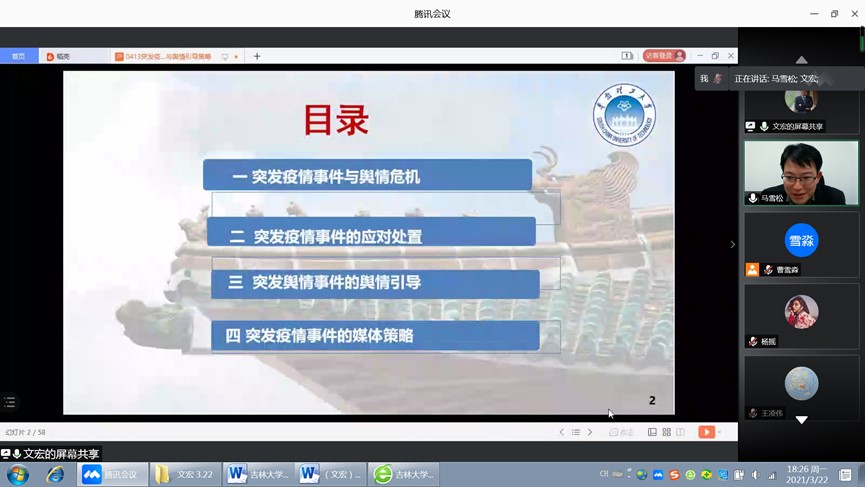865x487 pixels.
Task: Go to next slide using right arrow
Action: click(590, 432)
